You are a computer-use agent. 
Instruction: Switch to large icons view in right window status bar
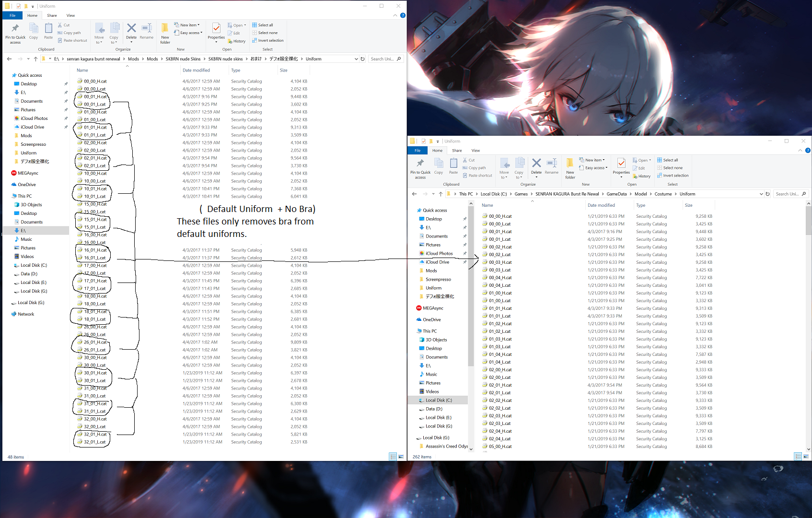click(x=806, y=457)
